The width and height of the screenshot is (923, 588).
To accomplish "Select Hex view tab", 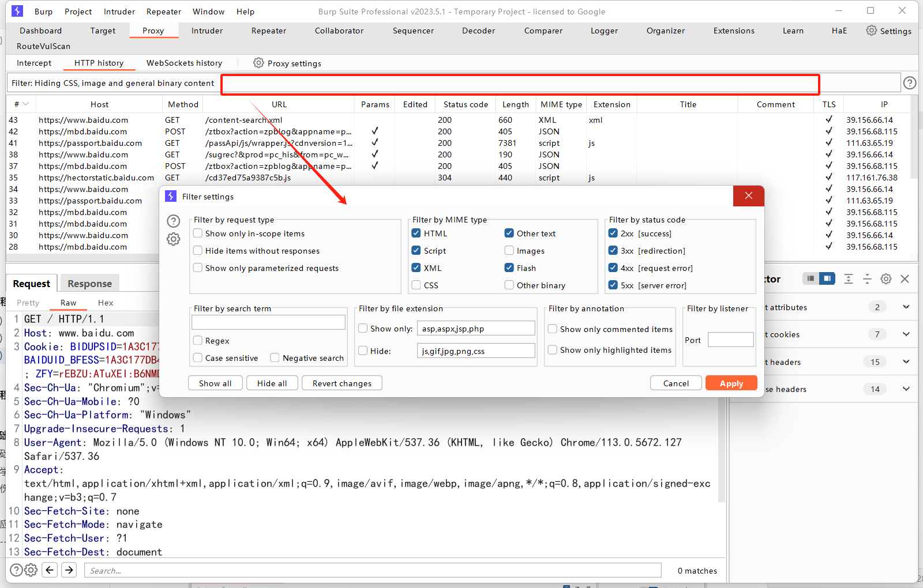I will tap(106, 303).
